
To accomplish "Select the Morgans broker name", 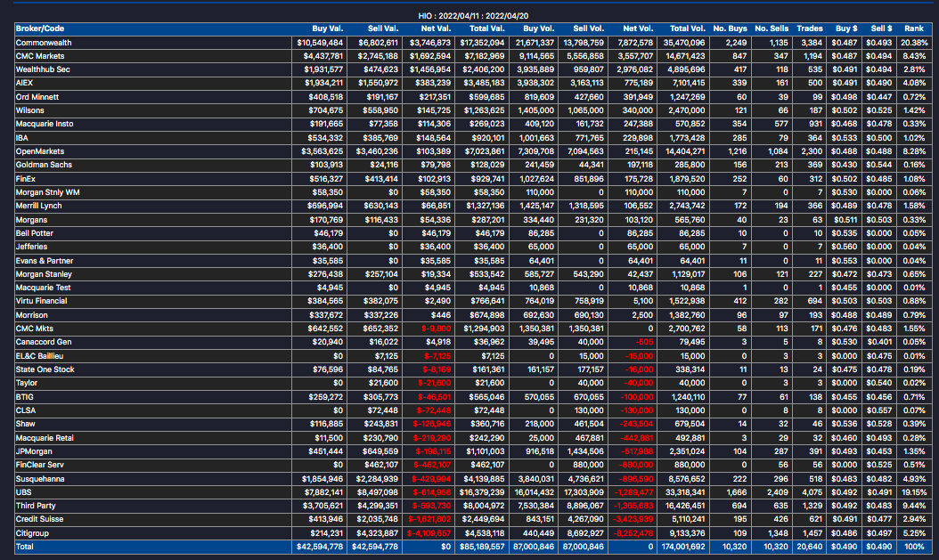I will (x=31, y=220).
